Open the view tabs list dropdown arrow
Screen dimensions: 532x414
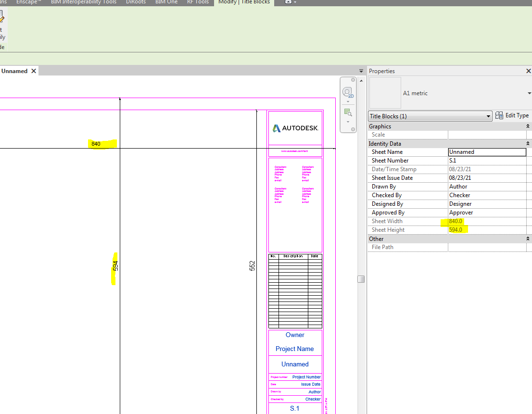click(361, 71)
